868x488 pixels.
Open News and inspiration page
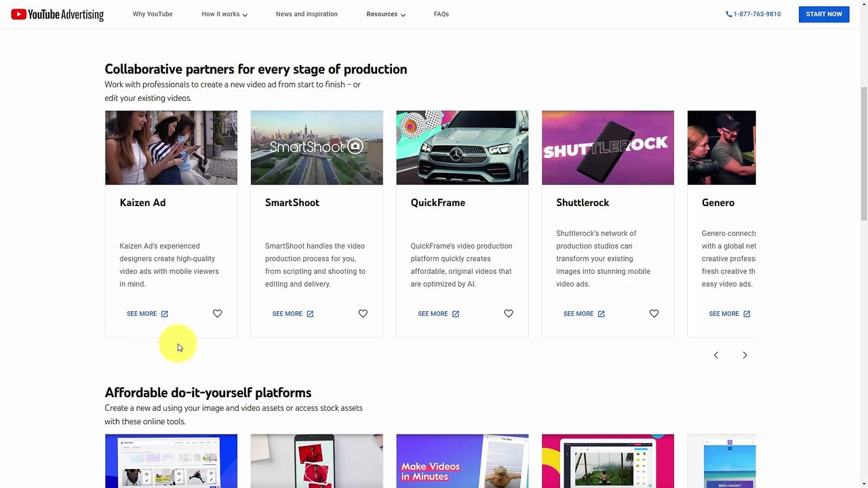click(307, 14)
